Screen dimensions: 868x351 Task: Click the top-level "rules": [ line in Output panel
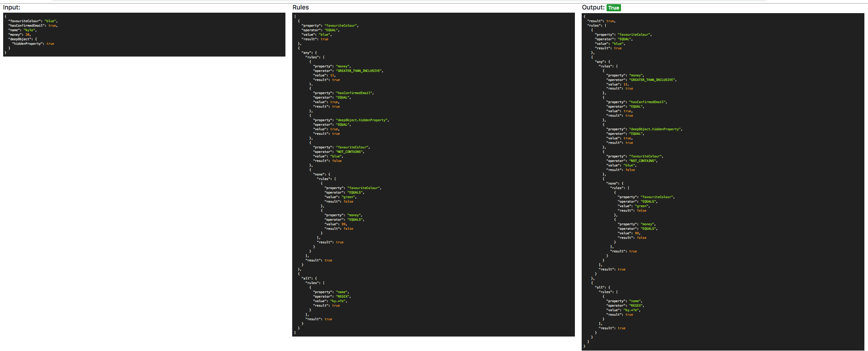point(597,26)
